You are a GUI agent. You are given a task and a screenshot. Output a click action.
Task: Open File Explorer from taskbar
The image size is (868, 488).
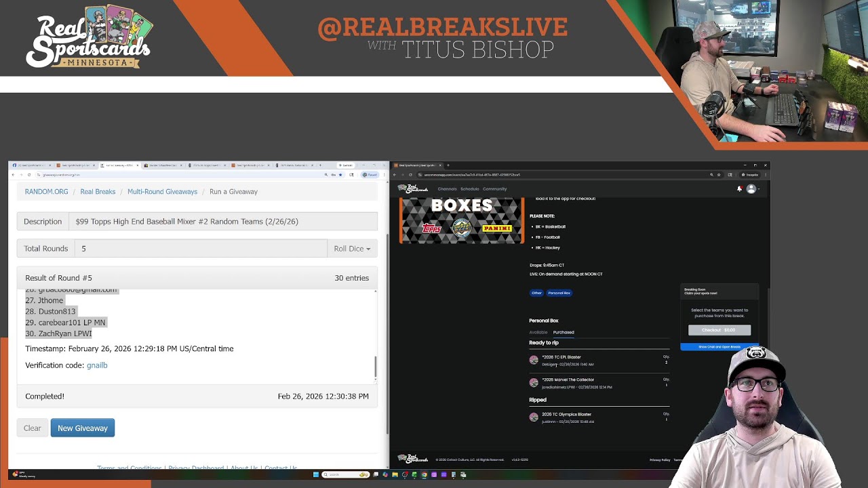coord(395,474)
